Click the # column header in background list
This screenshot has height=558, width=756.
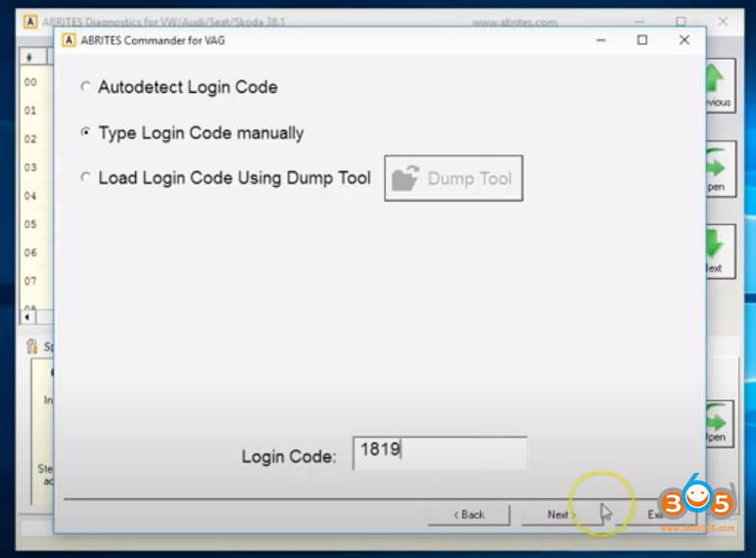click(32, 57)
